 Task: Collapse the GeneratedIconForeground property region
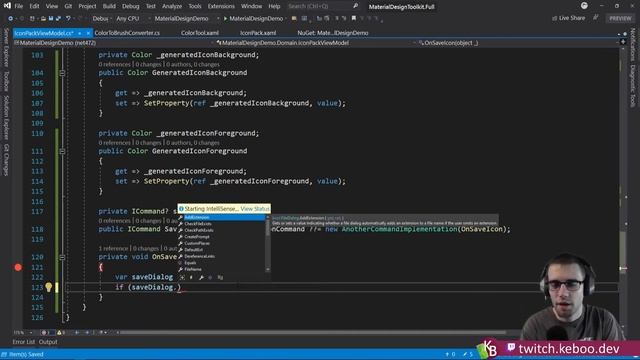tap(62, 151)
